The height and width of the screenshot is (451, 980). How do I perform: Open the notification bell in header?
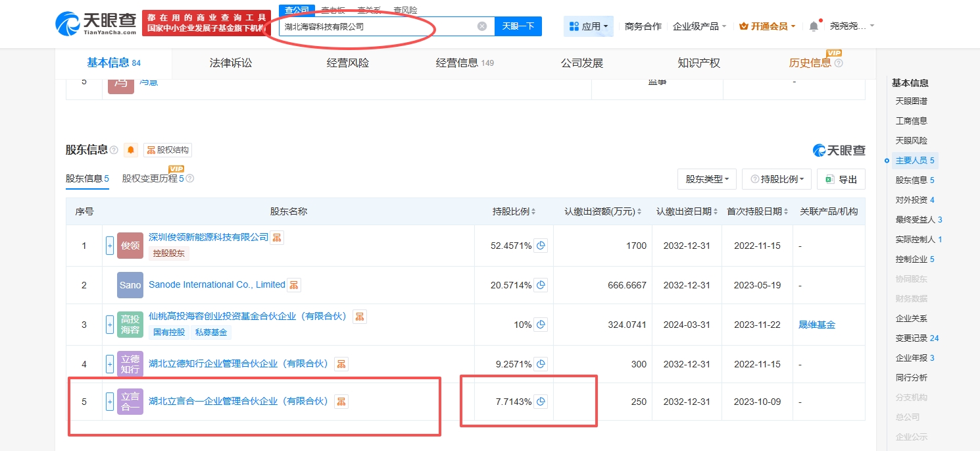tap(814, 26)
